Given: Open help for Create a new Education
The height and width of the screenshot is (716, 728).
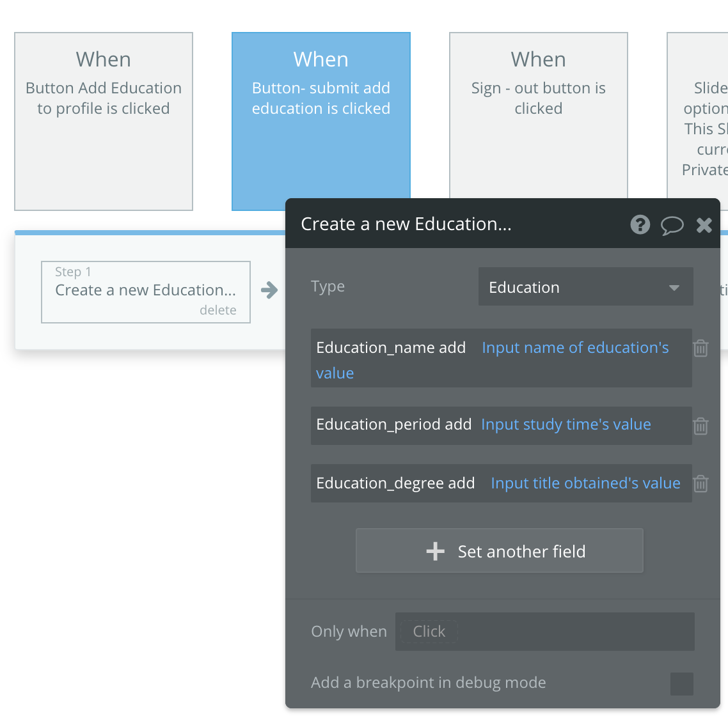Looking at the screenshot, I should coord(640,224).
